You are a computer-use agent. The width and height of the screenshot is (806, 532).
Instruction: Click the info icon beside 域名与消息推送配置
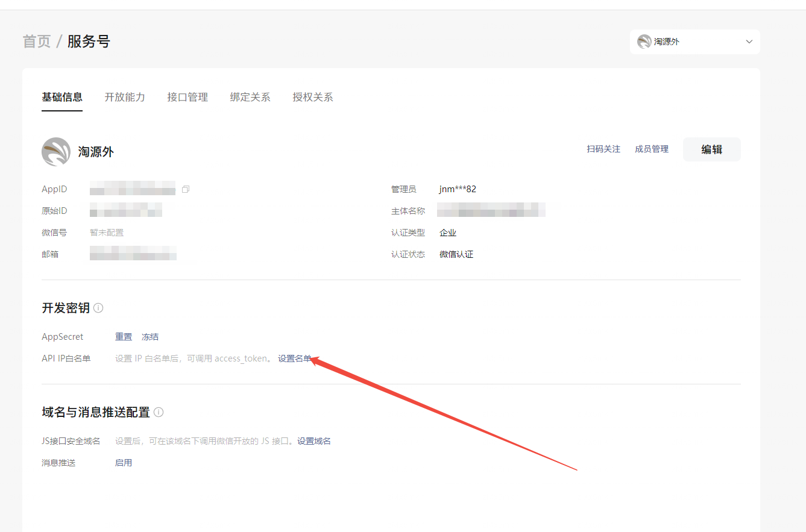[159, 412]
